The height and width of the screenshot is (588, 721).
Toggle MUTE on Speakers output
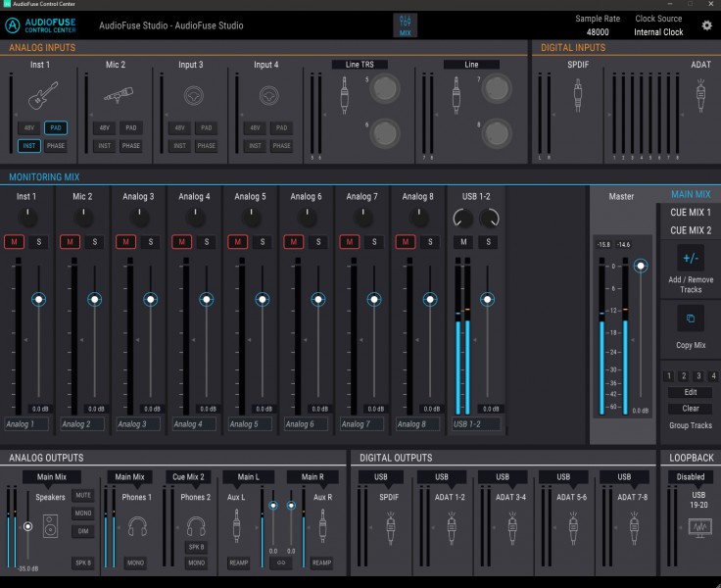(x=83, y=496)
